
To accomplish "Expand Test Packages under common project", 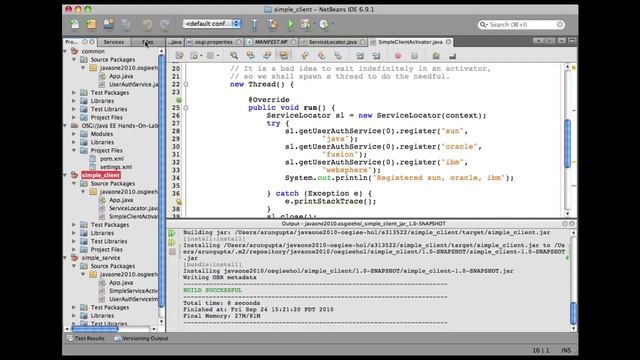I will click(74, 93).
